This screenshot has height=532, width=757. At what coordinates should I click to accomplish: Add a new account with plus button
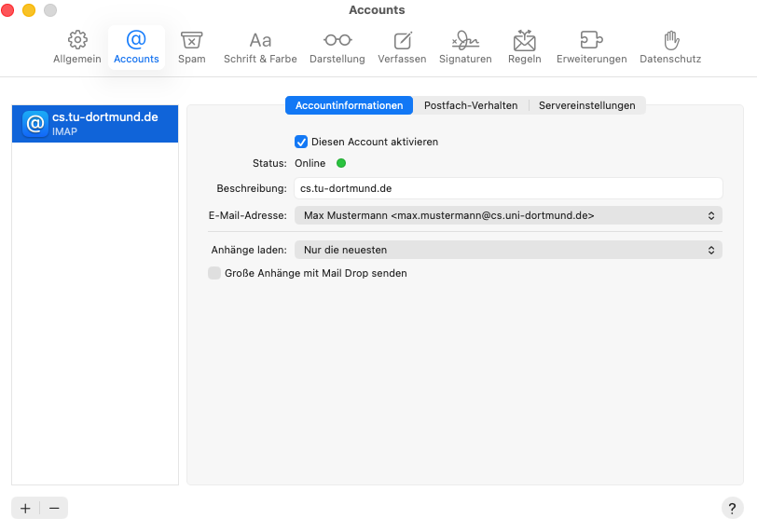point(25,508)
